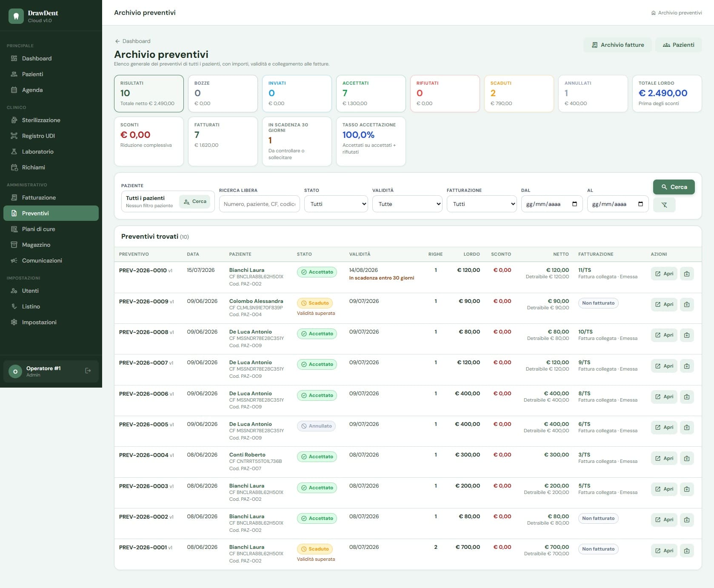Click the invoice icon for PREV-2026-0009
Image resolution: width=714 pixels, height=588 pixels.
coord(687,304)
